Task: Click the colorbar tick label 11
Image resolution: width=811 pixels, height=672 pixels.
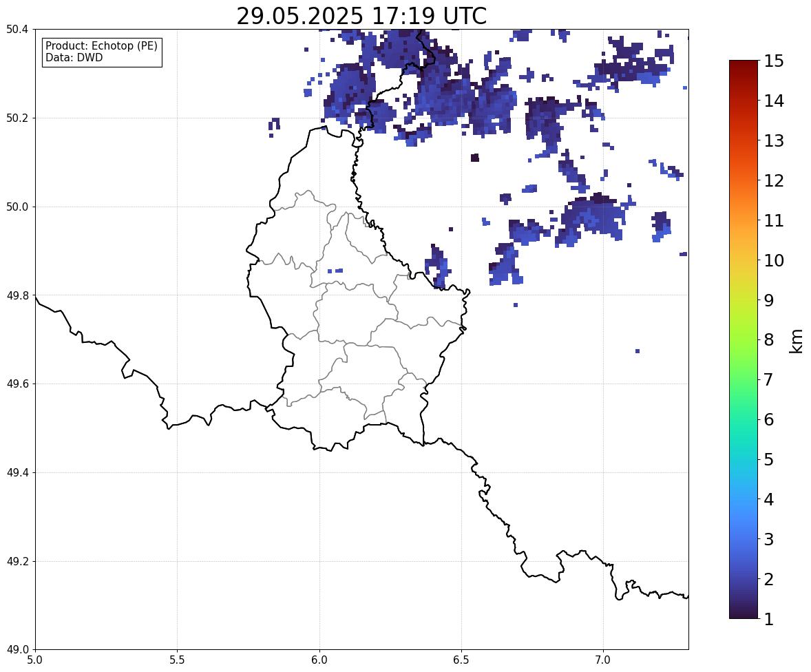Action: coord(774,220)
